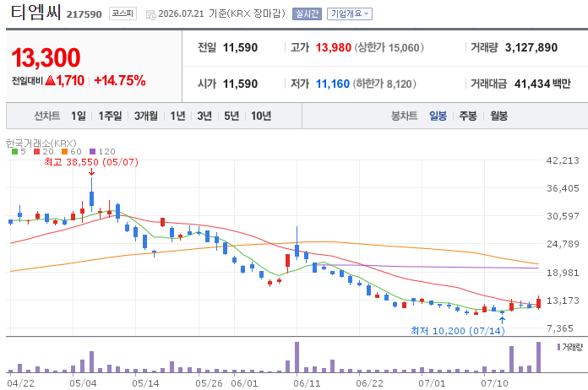Select the 5년 line chart tab

231,116
